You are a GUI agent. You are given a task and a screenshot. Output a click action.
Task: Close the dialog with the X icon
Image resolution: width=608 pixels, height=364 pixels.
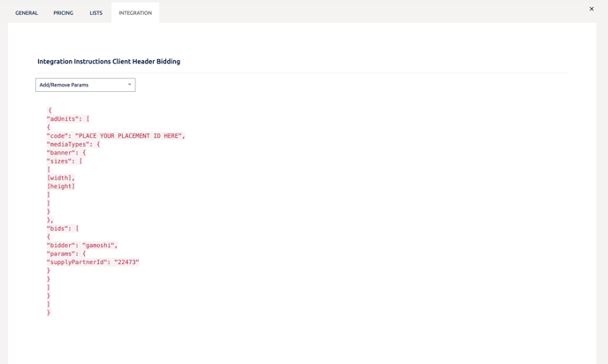point(591,9)
